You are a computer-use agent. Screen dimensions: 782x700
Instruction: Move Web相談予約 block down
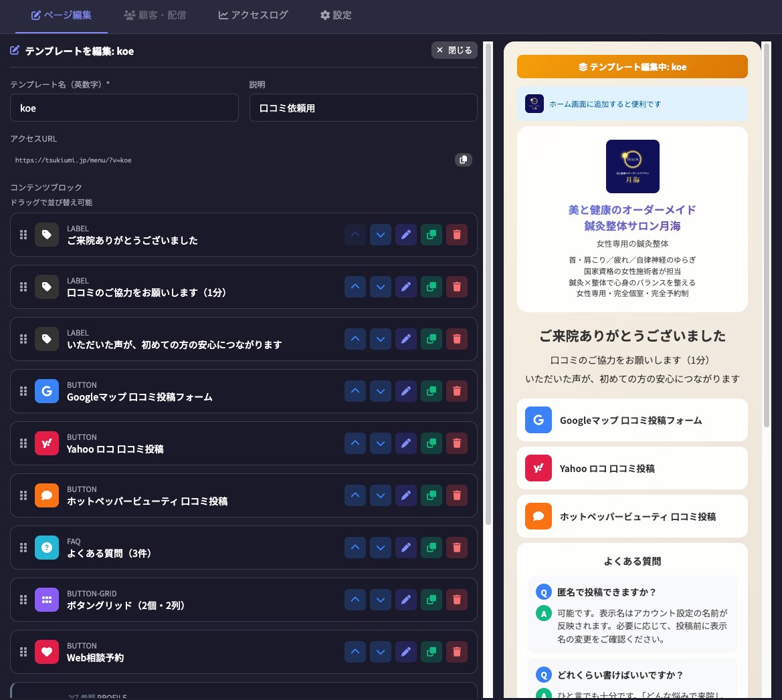coord(381,652)
